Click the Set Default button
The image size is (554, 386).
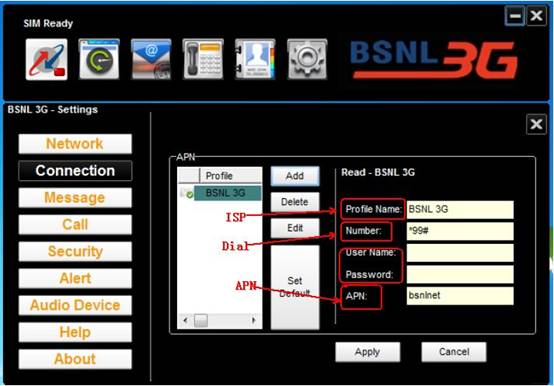tap(295, 287)
